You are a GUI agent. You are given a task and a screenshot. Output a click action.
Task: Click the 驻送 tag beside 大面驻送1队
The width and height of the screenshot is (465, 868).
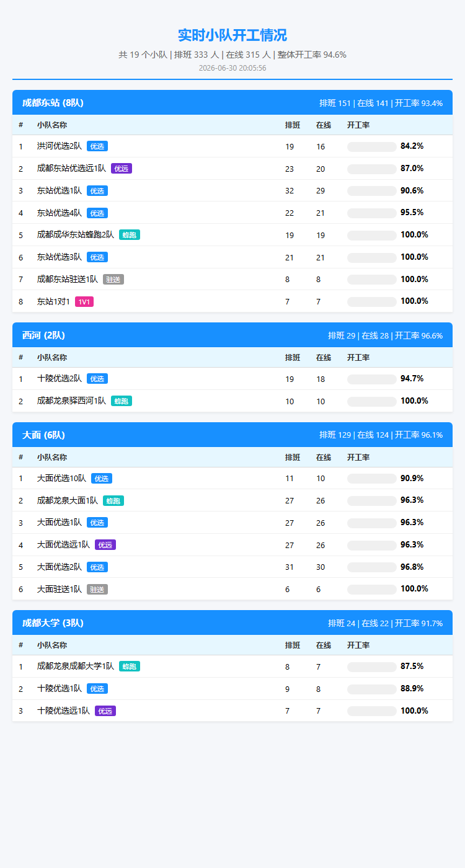[97, 590]
